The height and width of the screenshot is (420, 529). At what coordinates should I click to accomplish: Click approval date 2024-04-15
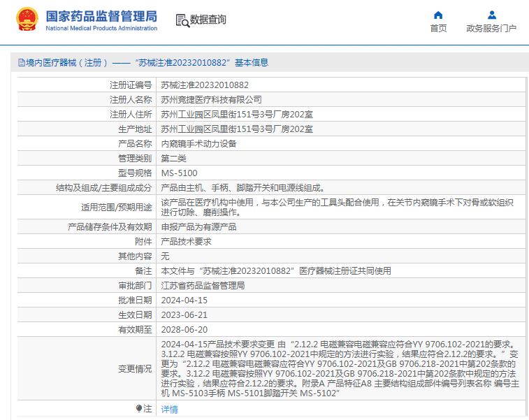(184, 300)
